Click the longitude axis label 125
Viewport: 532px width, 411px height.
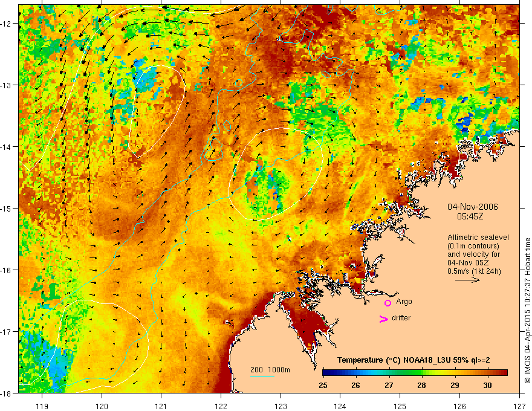400,406
